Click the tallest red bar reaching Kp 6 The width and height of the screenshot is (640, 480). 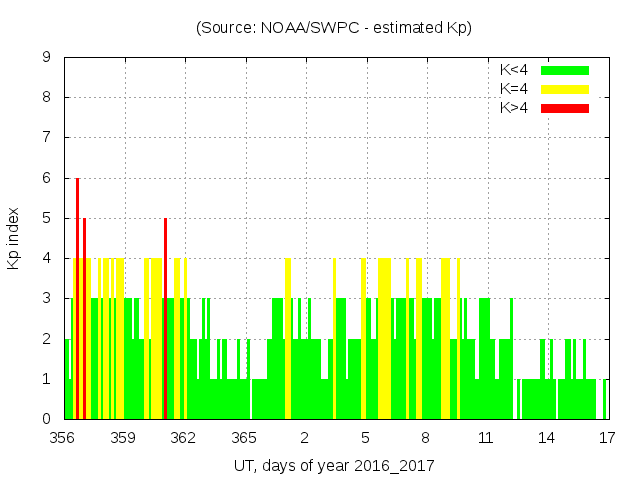click(x=77, y=300)
